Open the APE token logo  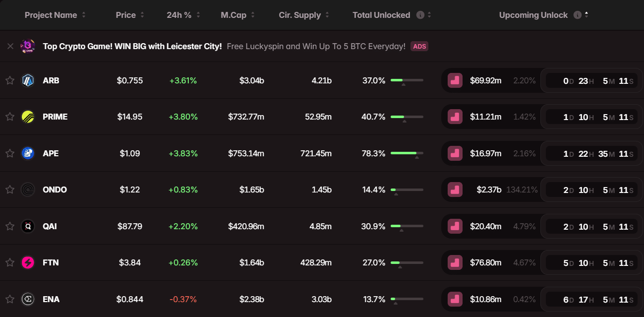[x=28, y=153]
